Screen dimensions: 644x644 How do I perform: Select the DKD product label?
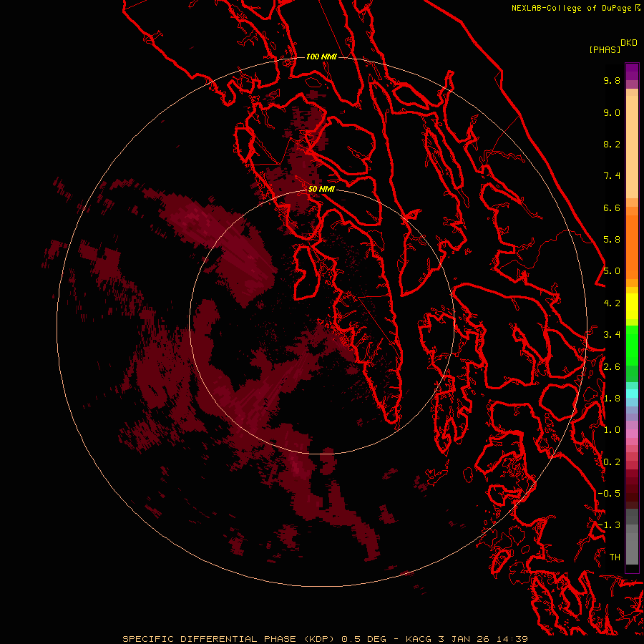click(x=629, y=43)
